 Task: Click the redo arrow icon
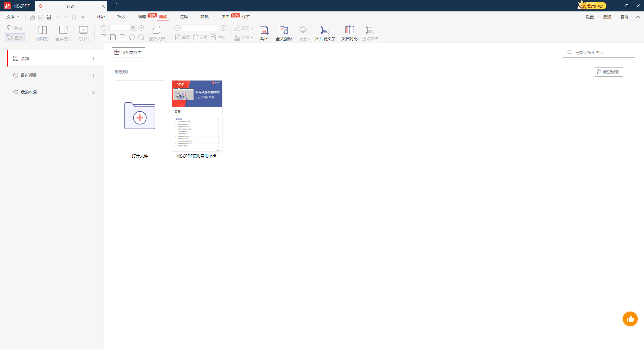point(66,17)
